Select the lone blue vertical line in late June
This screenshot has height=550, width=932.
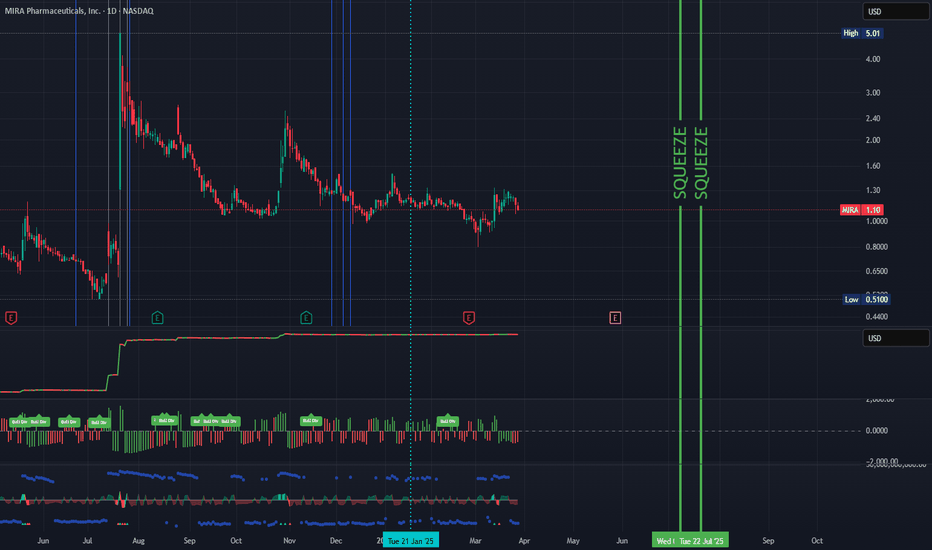tap(76, 163)
